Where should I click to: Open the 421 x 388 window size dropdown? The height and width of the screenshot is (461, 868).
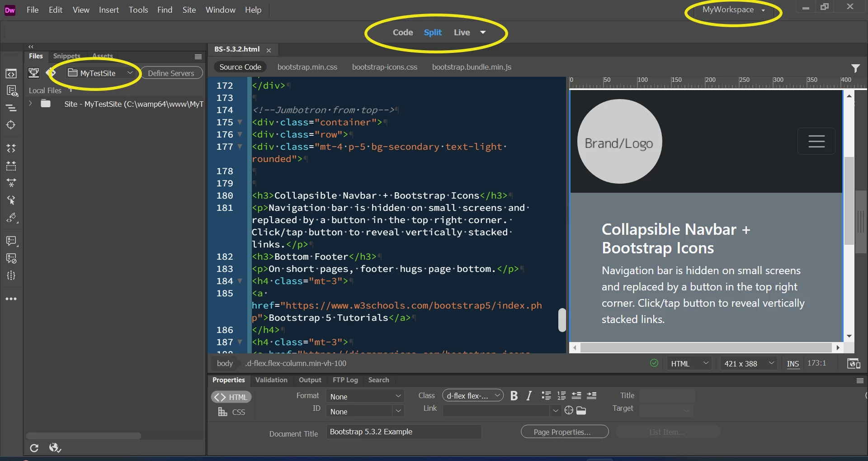749,363
